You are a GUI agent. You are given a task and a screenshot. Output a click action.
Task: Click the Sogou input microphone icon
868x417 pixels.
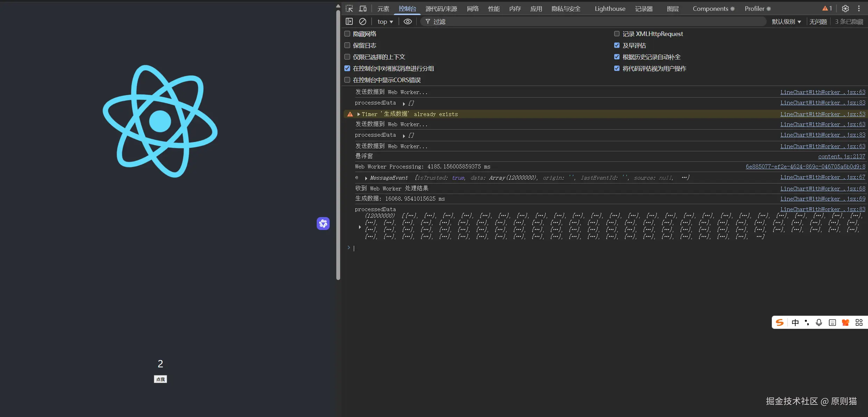pos(819,323)
